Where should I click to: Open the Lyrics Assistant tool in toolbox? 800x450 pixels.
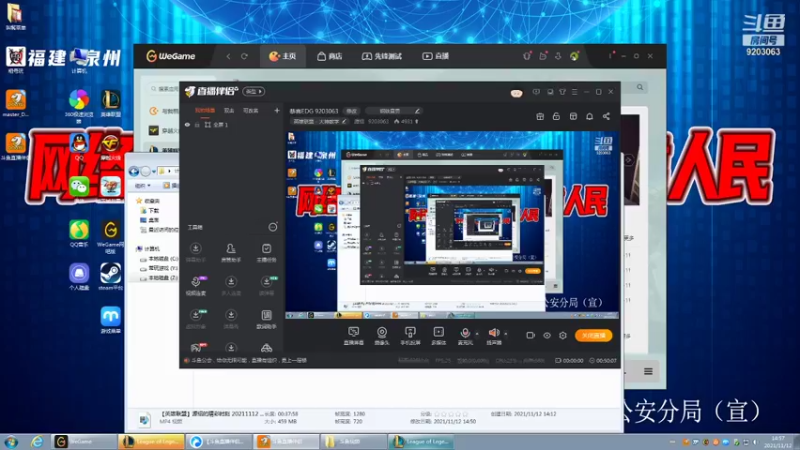(x=266, y=319)
